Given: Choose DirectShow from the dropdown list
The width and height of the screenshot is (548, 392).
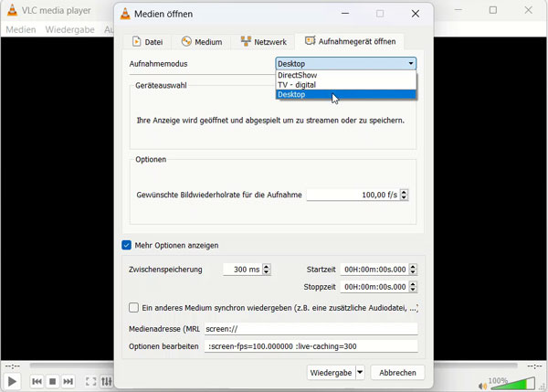Looking at the screenshot, I should [346, 75].
